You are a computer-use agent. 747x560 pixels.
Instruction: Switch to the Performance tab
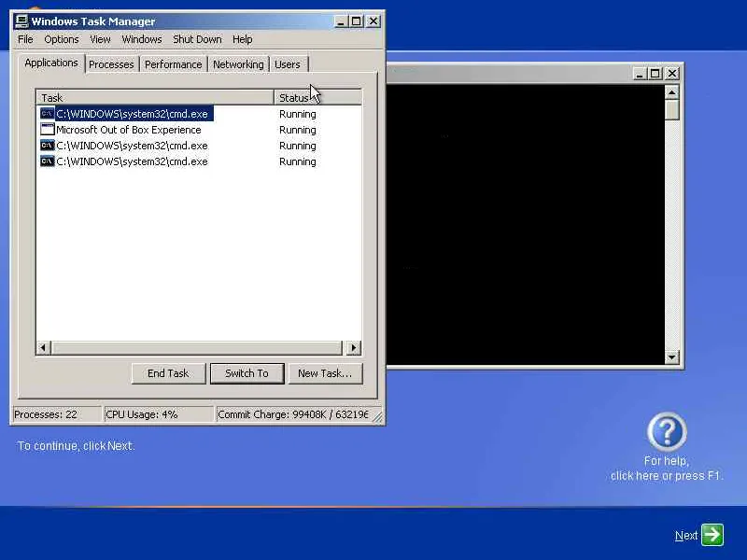coord(174,64)
